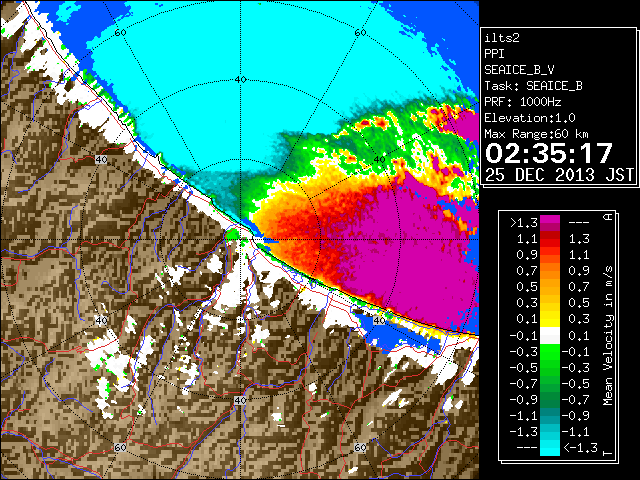
Task: Click the letter 'T' beside the legend bottom
Action: click(608, 453)
